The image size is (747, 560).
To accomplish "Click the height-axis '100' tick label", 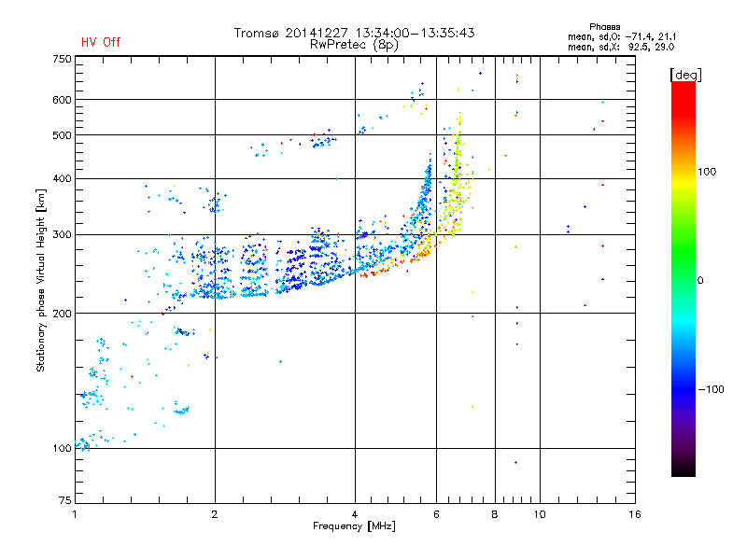I will coord(62,449).
